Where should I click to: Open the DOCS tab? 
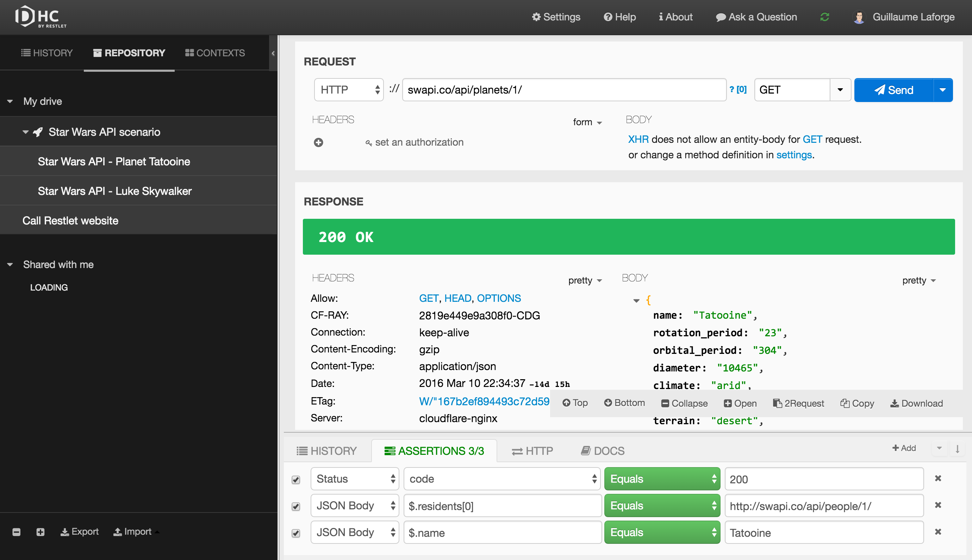pyautogui.click(x=603, y=450)
